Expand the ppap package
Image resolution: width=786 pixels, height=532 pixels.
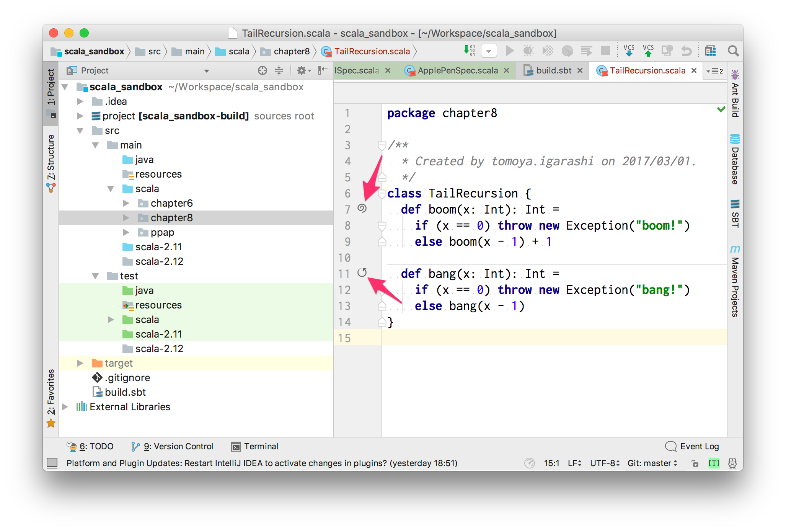click(126, 232)
